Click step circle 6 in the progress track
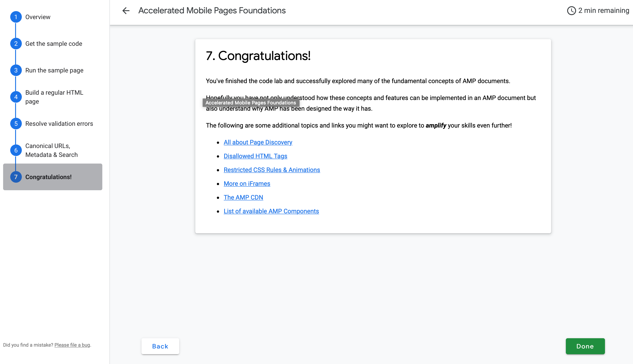This screenshot has height=364, width=633. pos(16,150)
